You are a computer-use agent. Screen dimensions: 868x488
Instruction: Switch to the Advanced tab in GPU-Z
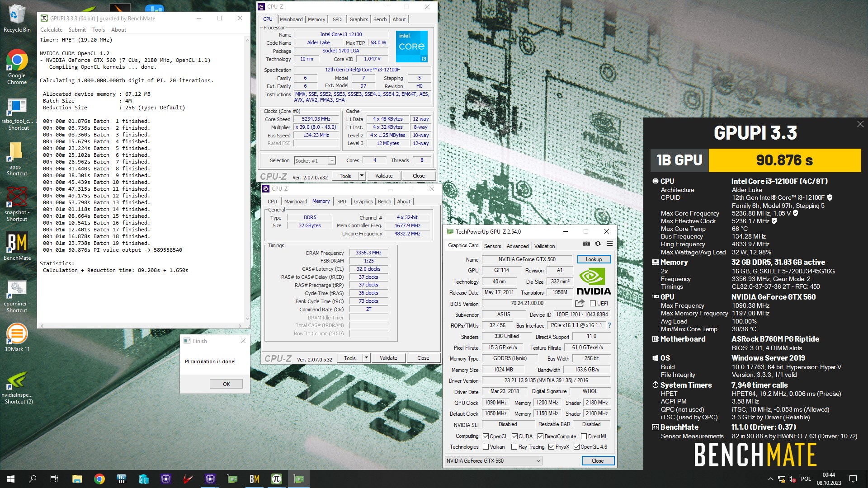(x=518, y=246)
